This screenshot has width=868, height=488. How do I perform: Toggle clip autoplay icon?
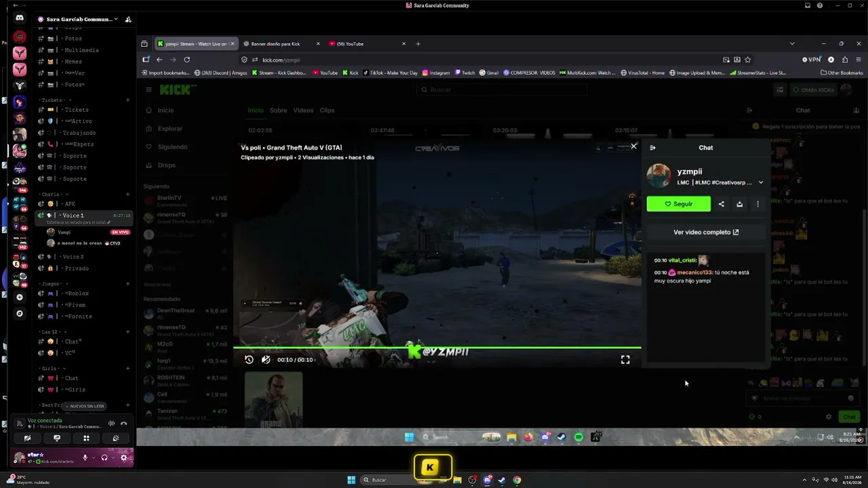pyautogui.click(x=266, y=360)
